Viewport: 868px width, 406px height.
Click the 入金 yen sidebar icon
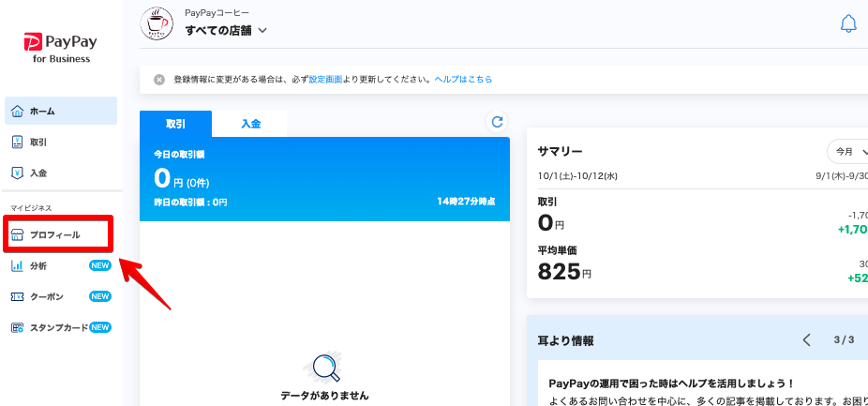coord(18,173)
